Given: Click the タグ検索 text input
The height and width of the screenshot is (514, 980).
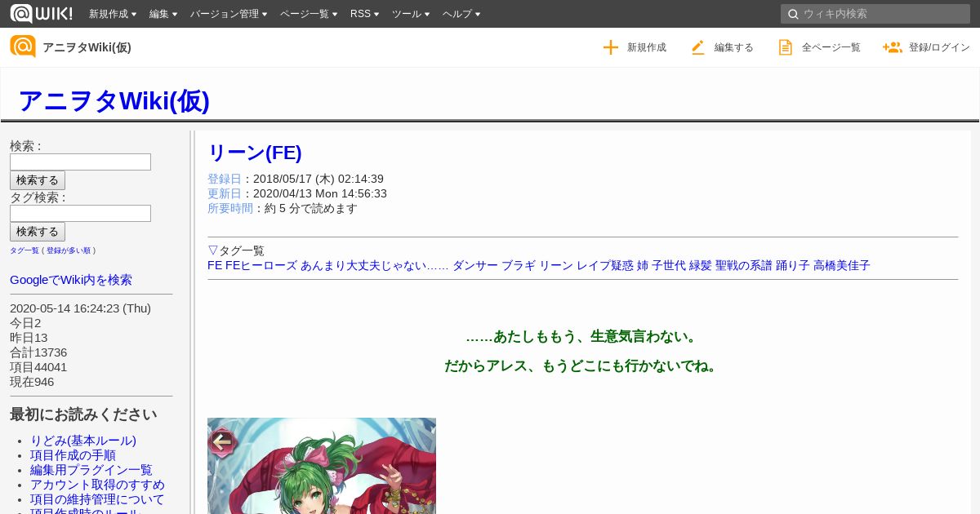Looking at the screenshot, I should (x=80, y=213).
